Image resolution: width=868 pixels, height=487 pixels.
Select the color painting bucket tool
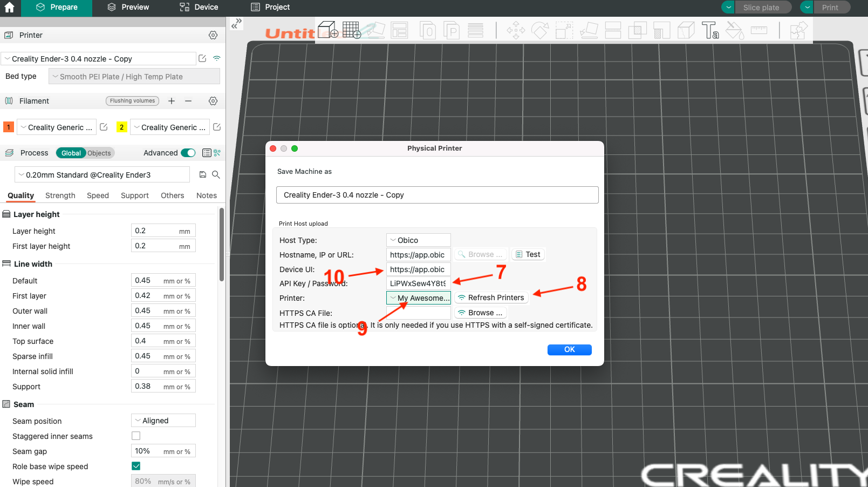(734, 30)
